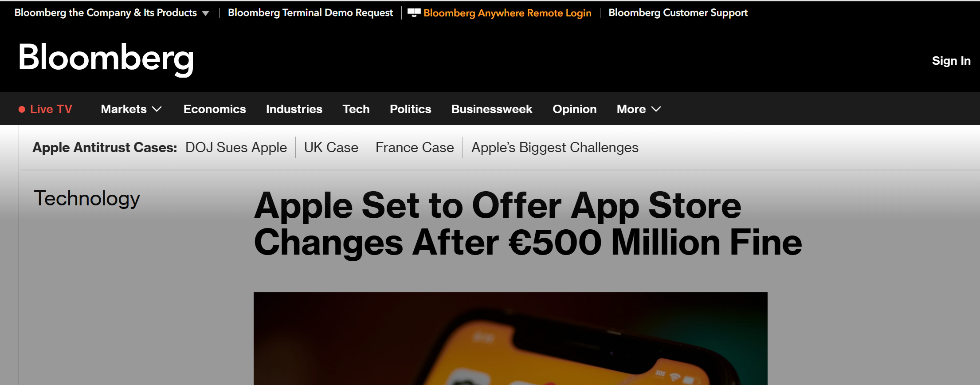The image size is (980, 385).
Task: Go to the Opinion section
Action: click(x=574, y=109)
